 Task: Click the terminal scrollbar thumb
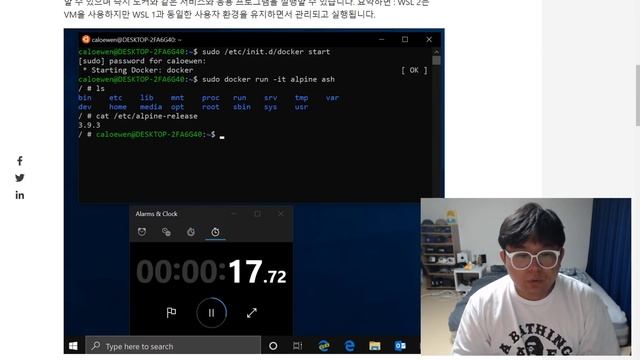436,60
